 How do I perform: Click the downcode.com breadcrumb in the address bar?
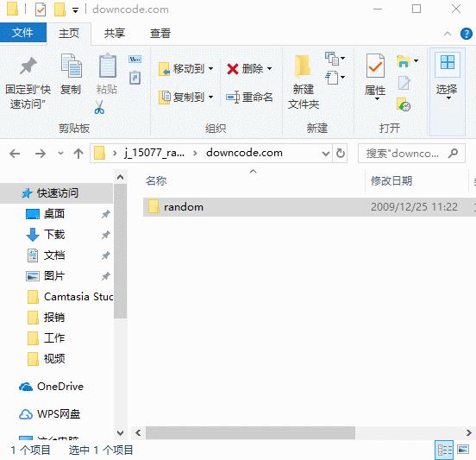244,153
